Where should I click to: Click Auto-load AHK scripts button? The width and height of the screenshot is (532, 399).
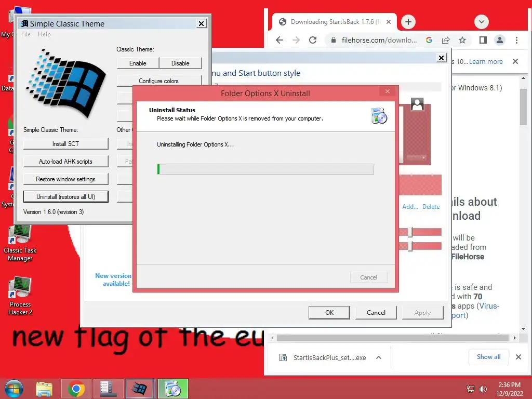pos(65,162)
